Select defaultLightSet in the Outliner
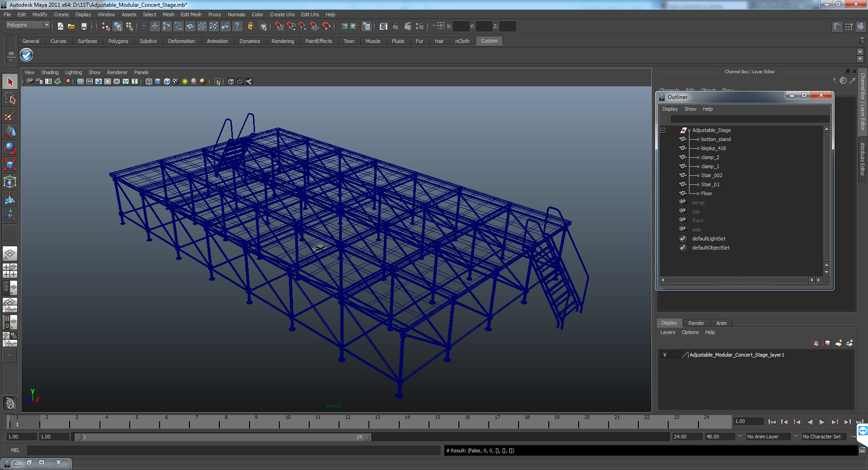Viewport: 868px width, 470px height. [708, 239]
